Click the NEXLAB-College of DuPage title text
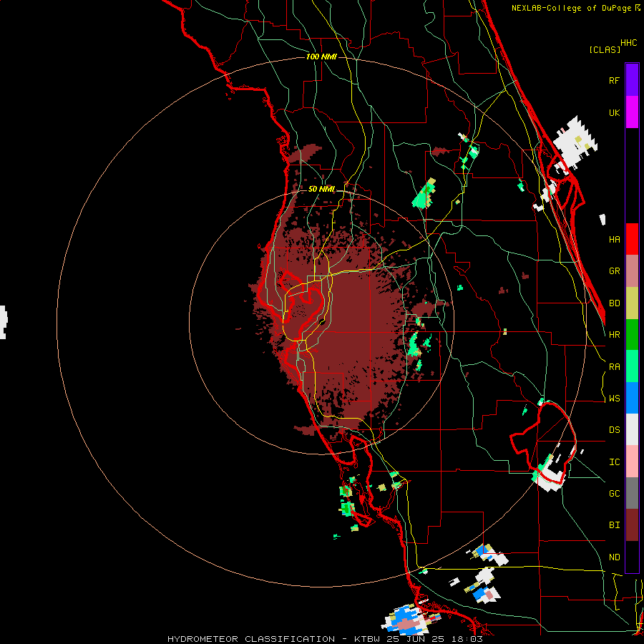 572,8
